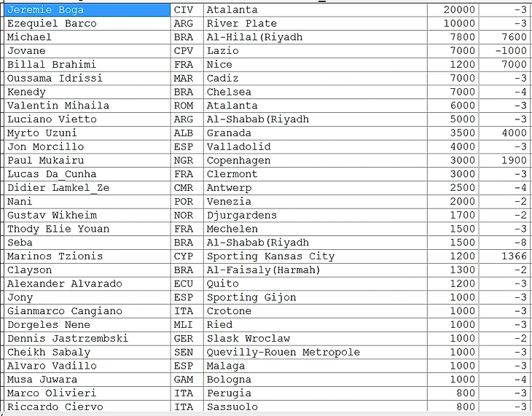
Task: Click the CMR nationality cell
Action: click(x=187, y=188)
